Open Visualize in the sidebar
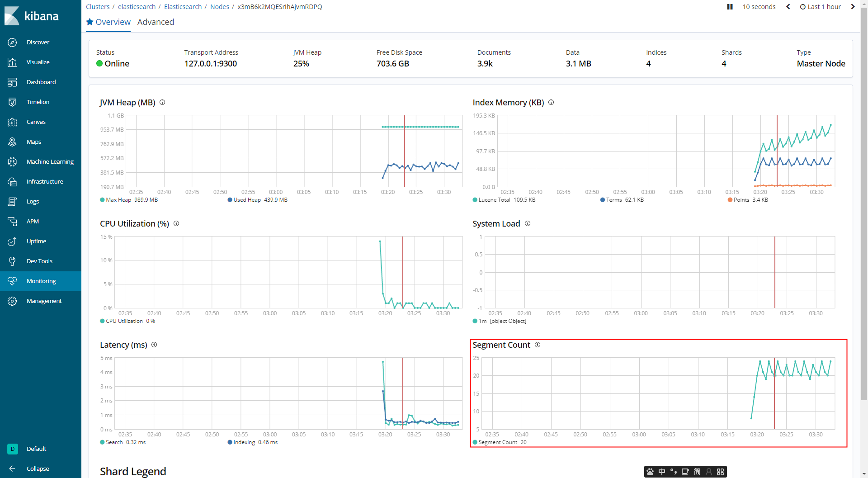This screenshot has width=868, height=478. tap(41, 62)
